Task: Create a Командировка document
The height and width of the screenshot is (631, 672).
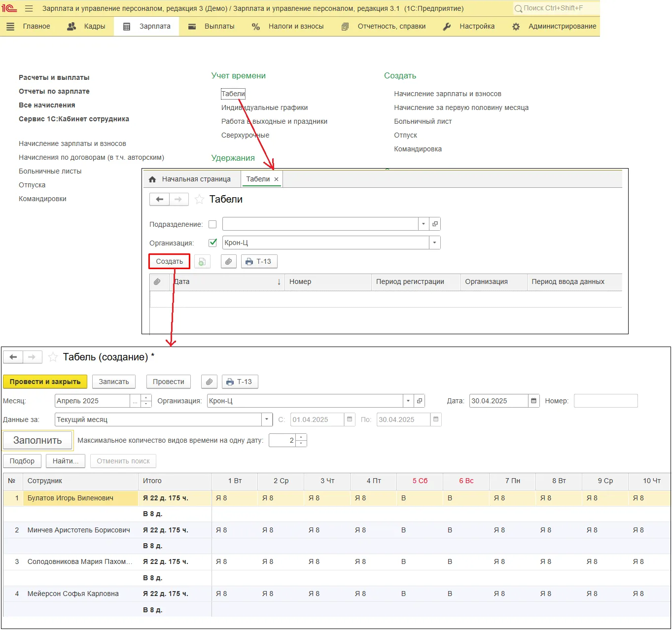Action: coord(418,149)
